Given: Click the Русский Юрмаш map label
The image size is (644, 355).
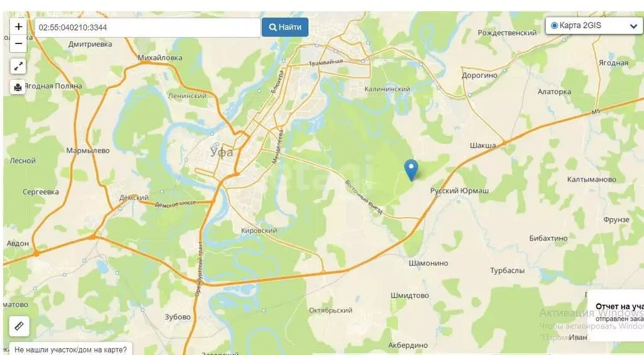Looking at the screenshot, I should (x=459, y=191).
